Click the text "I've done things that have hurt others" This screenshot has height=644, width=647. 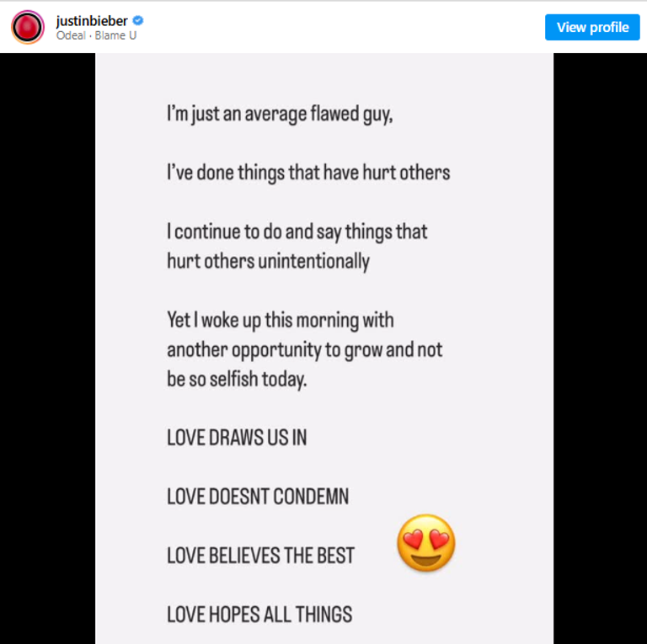pyautogui.click(x=308, y=173)
